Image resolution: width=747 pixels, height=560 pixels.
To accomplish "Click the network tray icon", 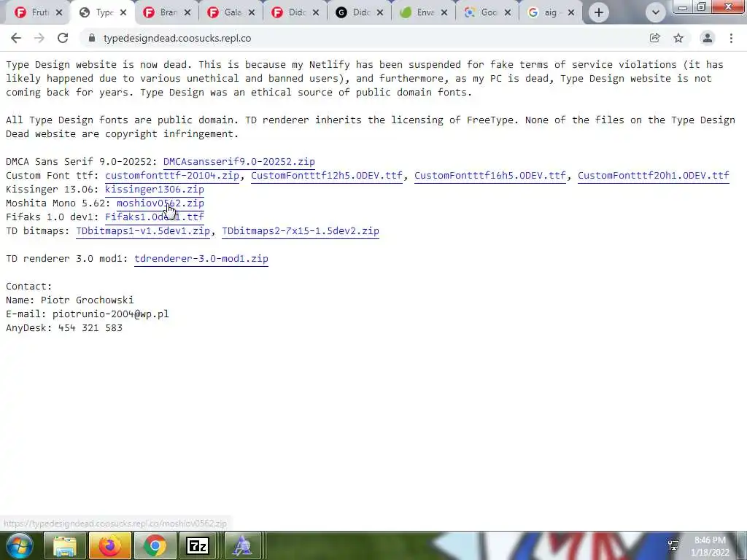I will tap(673, 545).
